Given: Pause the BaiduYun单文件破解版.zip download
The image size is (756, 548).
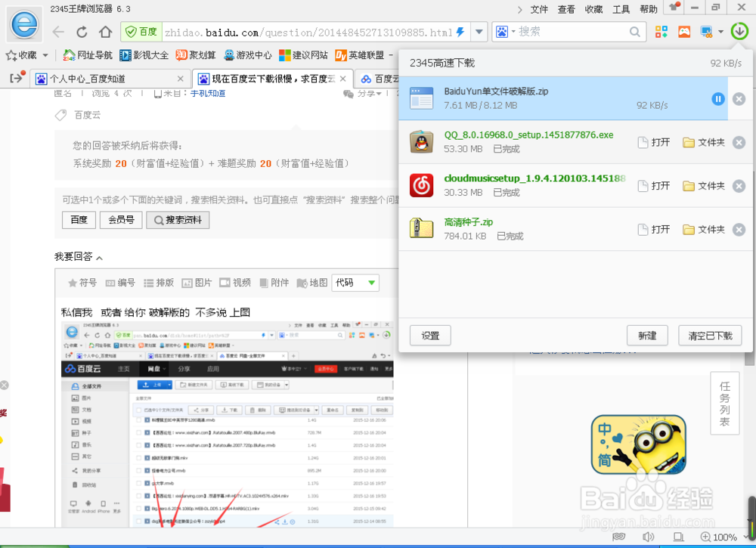Looking at the screenshot, I should point(718,99).
